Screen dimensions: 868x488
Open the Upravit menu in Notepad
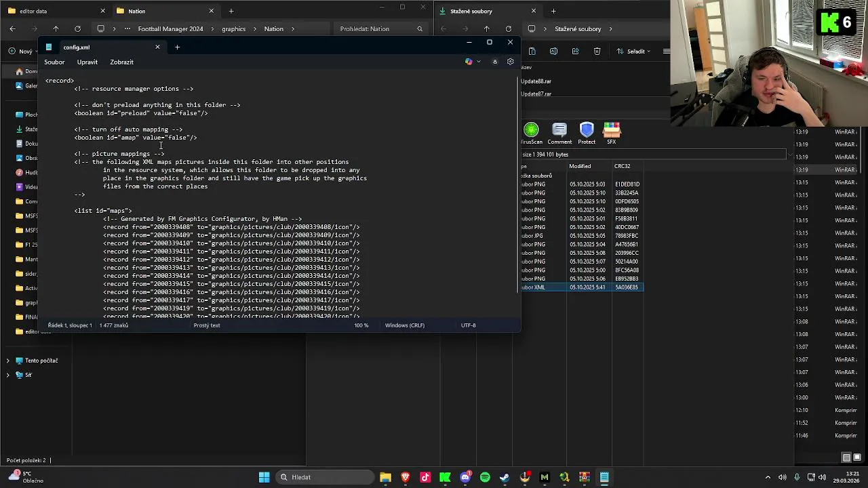point(87,62)
